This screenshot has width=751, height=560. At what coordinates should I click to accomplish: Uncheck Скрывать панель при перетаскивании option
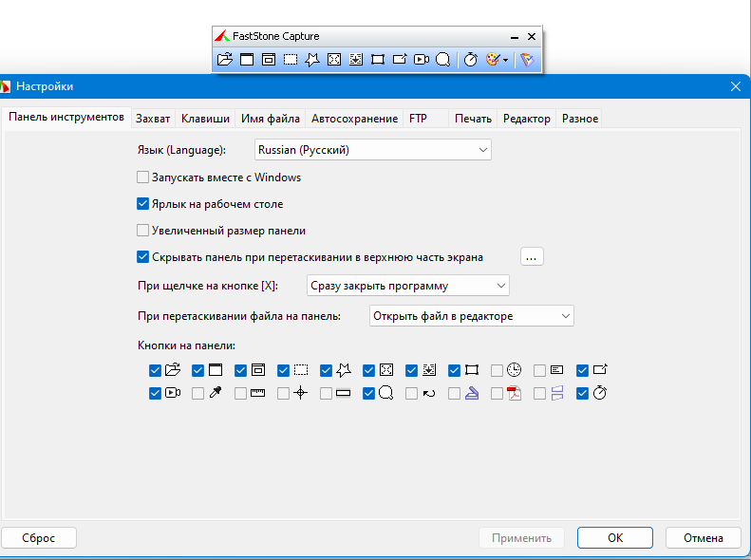[x=142, y=257]
